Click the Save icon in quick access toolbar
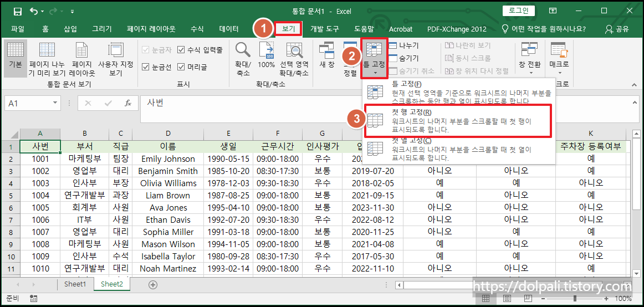Image resolution: width=644 pixels, height=307 pixels. pos(17,11)
